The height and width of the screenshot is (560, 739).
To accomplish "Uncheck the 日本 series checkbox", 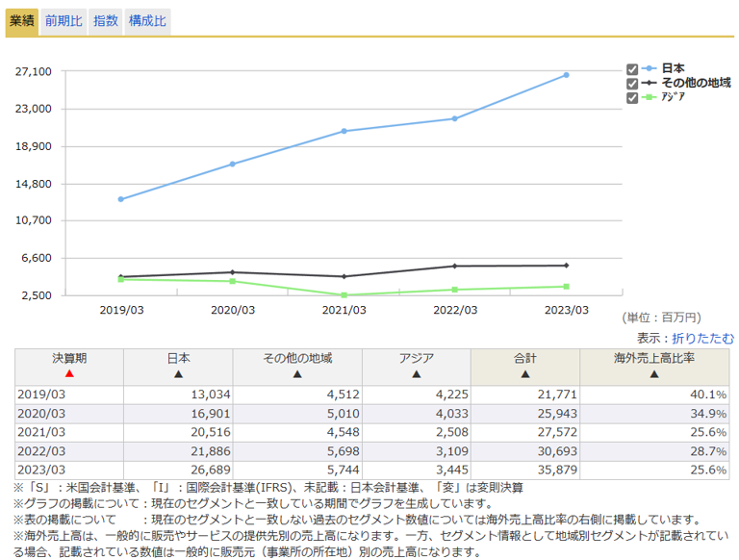I will 632,69.
